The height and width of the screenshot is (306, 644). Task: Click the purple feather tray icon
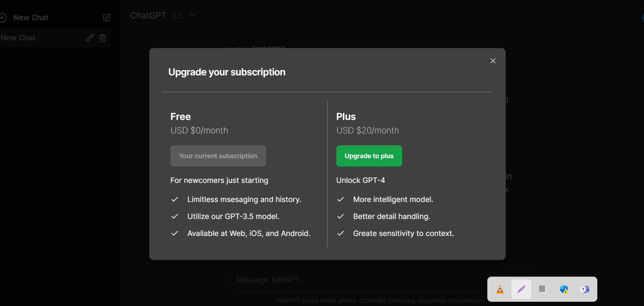(x=521, y=289)
